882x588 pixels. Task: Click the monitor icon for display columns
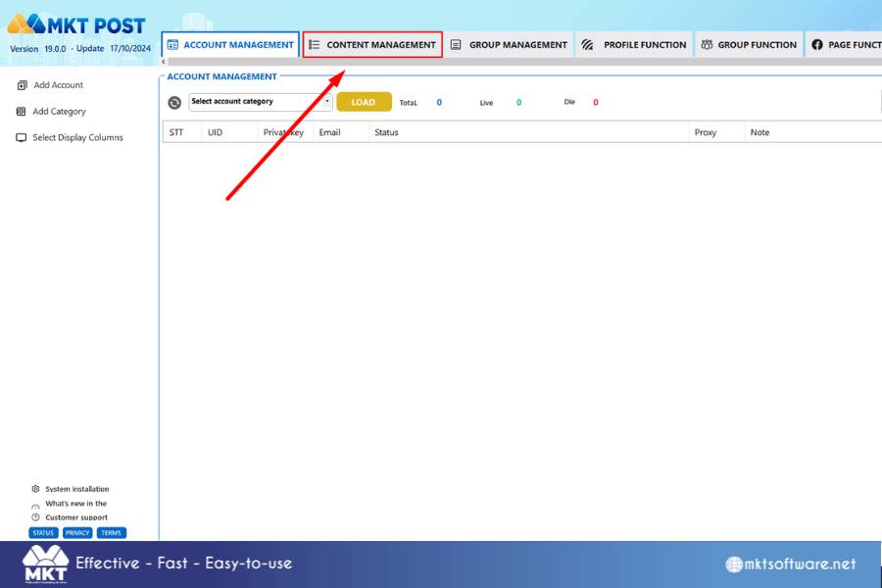point(22,137)
